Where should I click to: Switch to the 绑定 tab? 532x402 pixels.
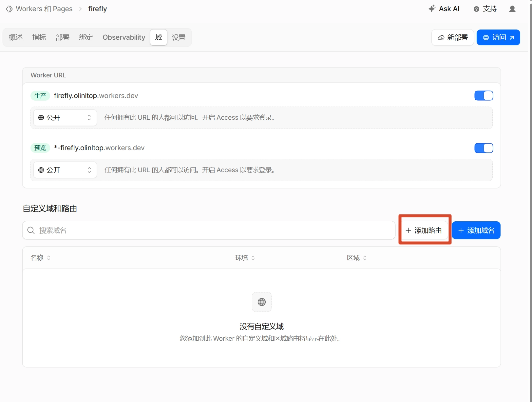(x=86, y=37)
